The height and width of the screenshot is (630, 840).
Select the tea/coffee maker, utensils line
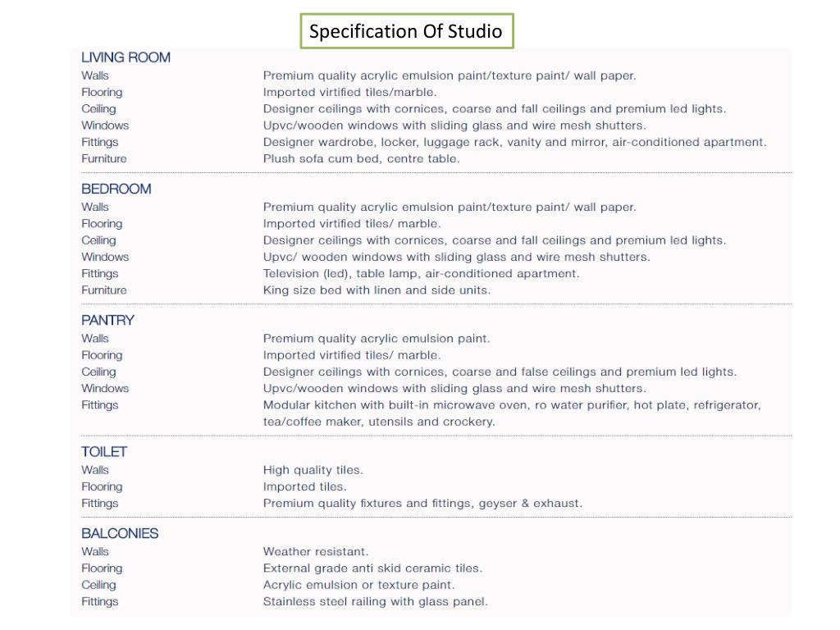379,422
